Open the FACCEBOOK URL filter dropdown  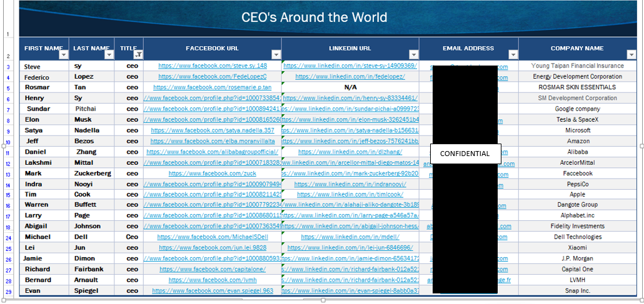point(276,54)
